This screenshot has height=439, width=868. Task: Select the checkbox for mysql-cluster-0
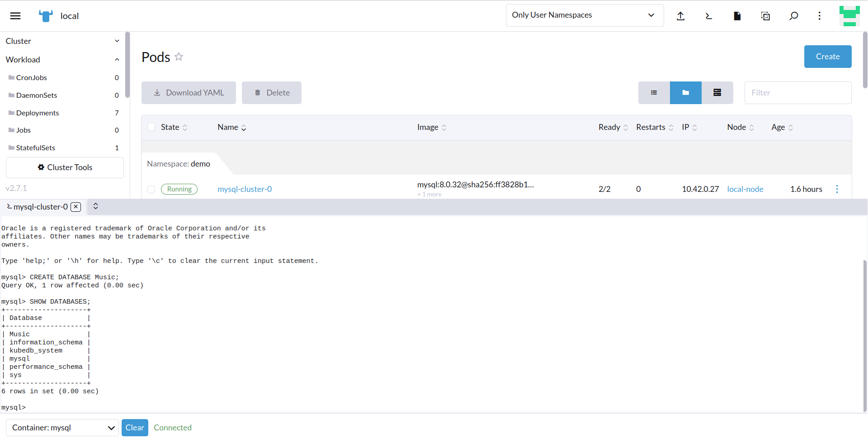click(x=151, y=189)
